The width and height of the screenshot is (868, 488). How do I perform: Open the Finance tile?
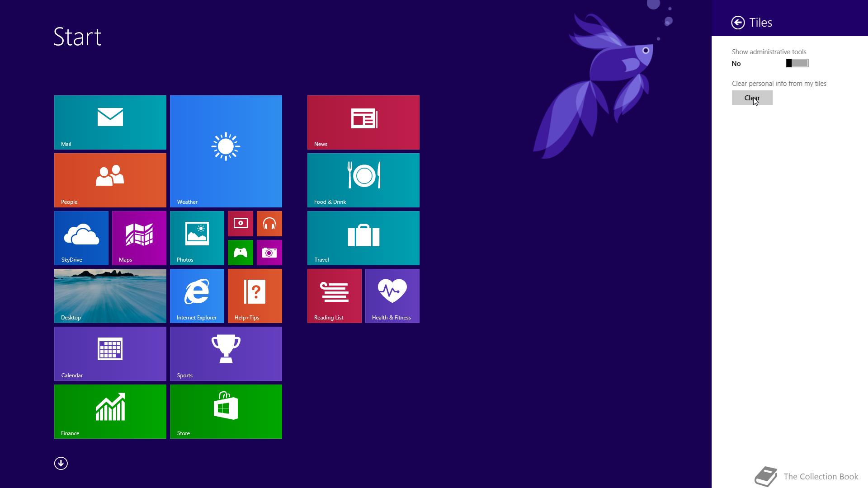(x=110, y=412)
